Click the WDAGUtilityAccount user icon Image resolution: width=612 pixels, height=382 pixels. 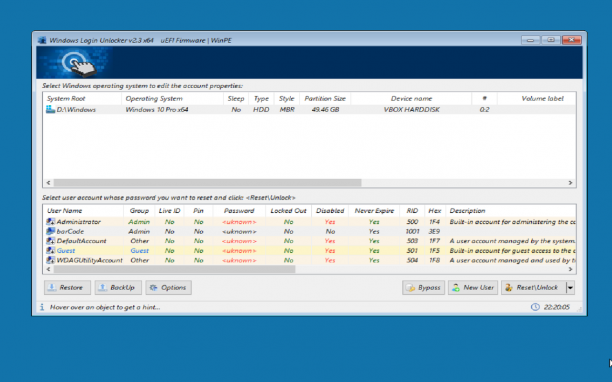(50, 260)
